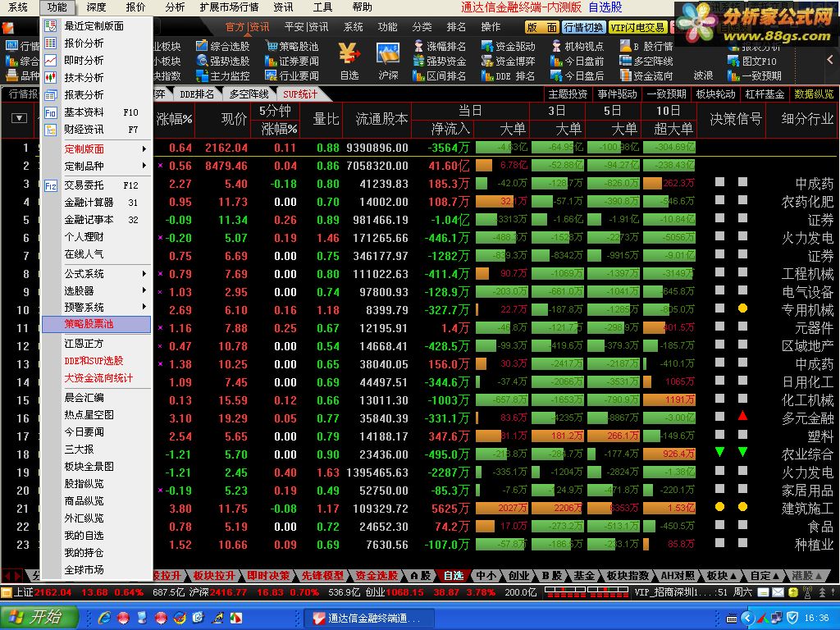Image resolution: width=840 pixels, height=630 pixels.
Task: Click VIP闪电交易 button
Action: 637,27
